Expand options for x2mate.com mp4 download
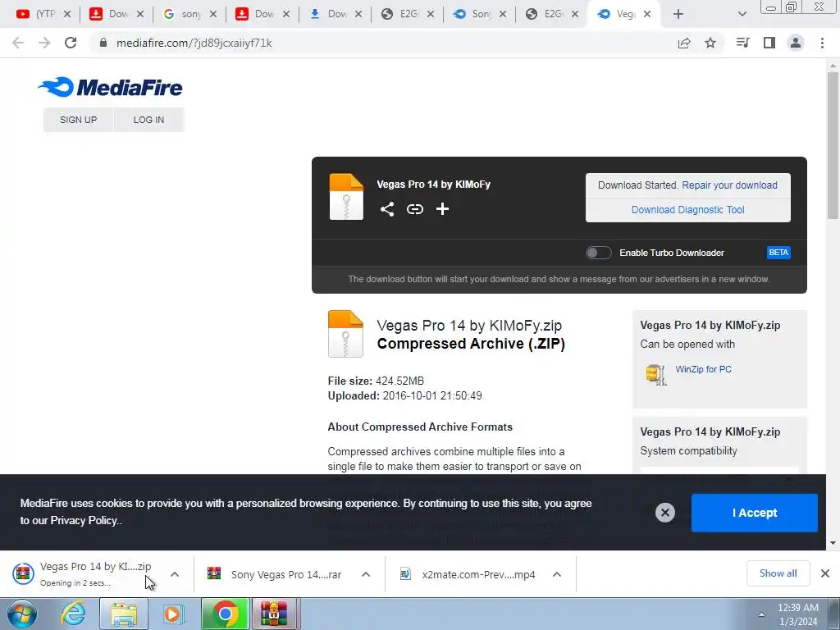 [557, 574]
